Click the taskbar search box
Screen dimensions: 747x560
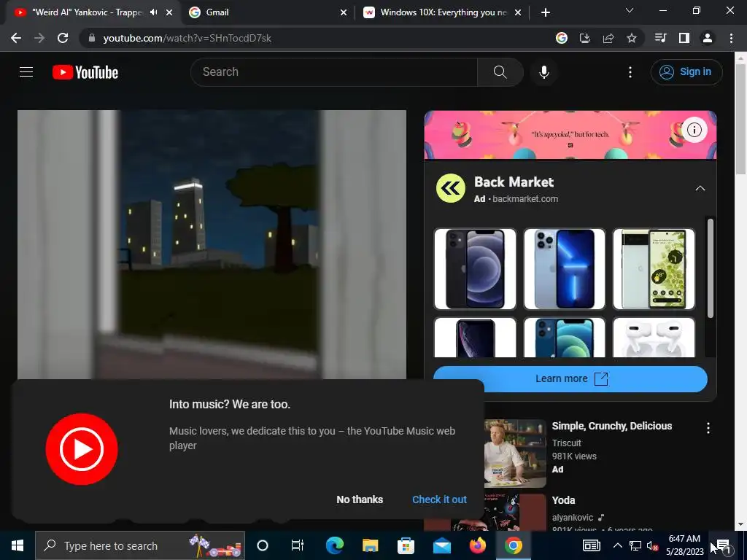140,545
